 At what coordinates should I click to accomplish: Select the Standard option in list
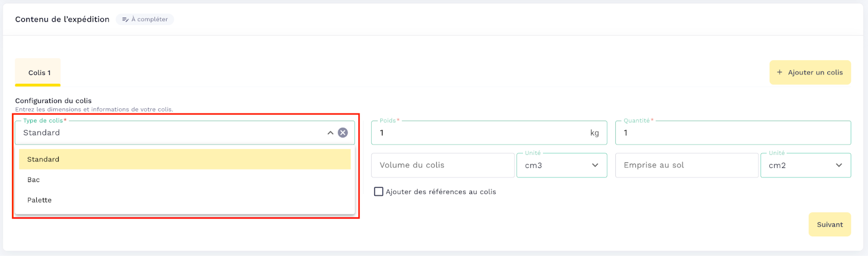click(x=184, y=159)
